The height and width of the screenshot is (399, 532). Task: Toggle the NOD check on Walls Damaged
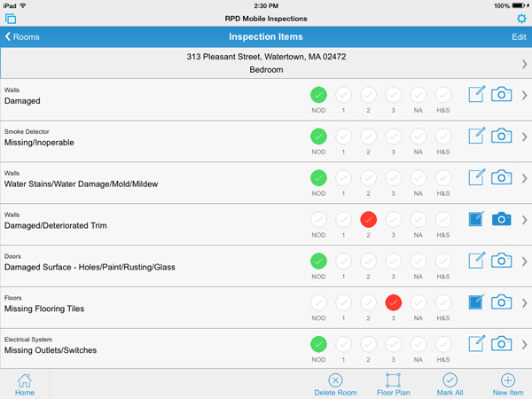(x=318, y=95)
